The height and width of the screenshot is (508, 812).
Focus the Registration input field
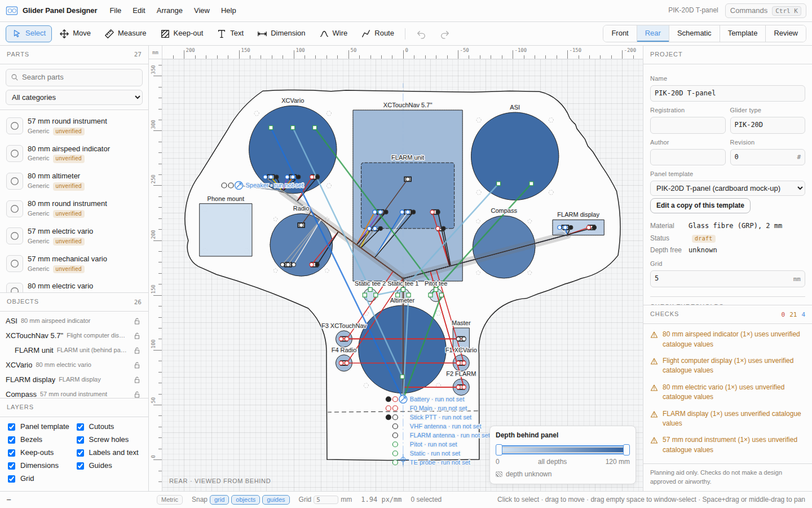point(688,125)
